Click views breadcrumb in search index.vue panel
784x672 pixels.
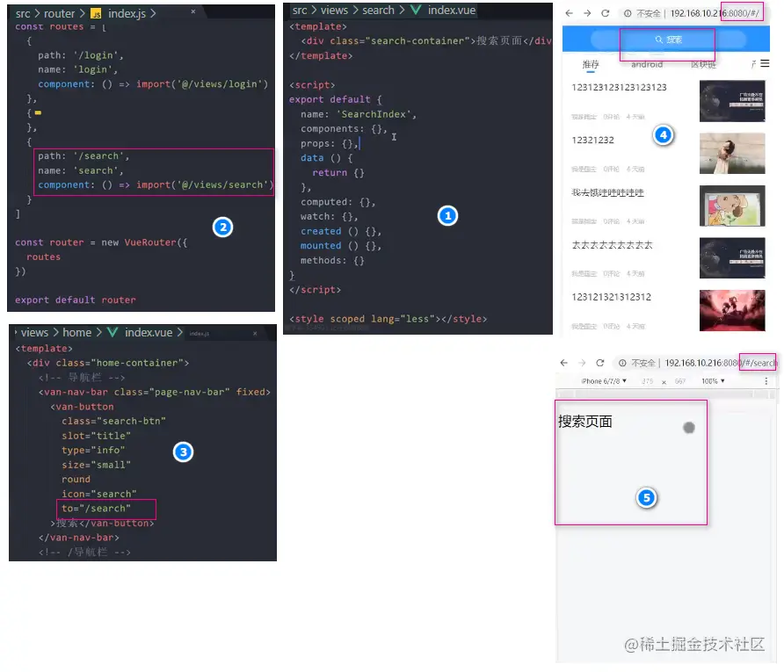[334, 10]
